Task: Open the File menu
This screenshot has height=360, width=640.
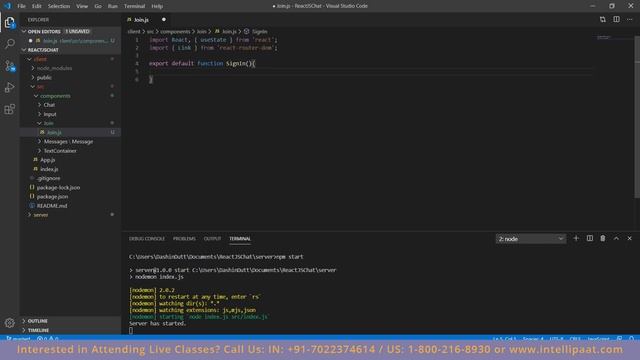Action: (21, 6)
